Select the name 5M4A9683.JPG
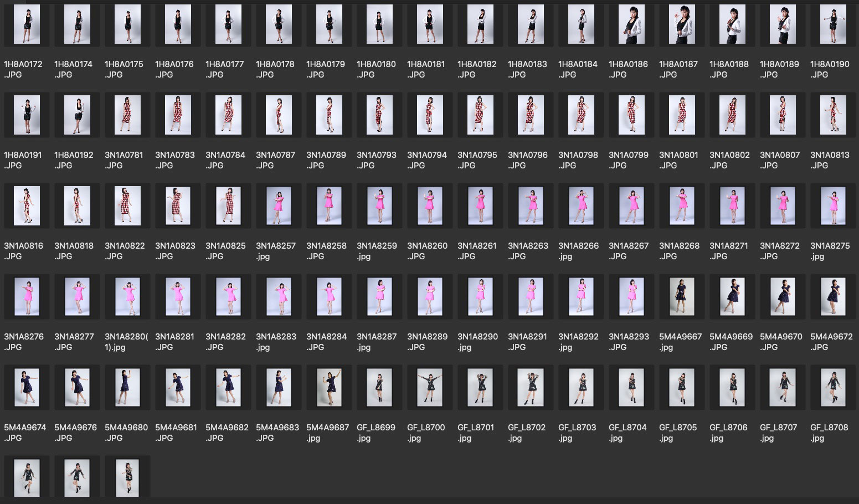This screenshot has height=504, width=859. [277, 433]
